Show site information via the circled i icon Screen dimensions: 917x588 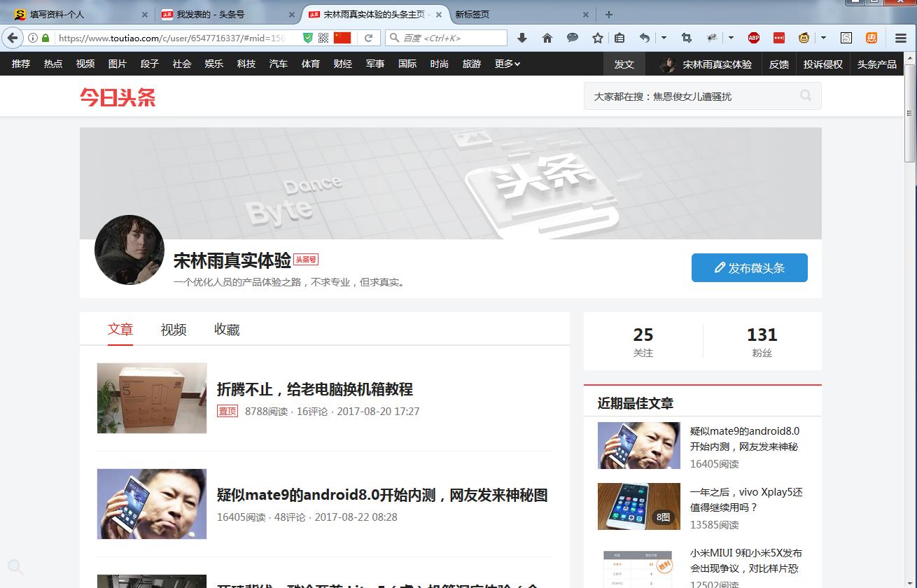(33, 38)
